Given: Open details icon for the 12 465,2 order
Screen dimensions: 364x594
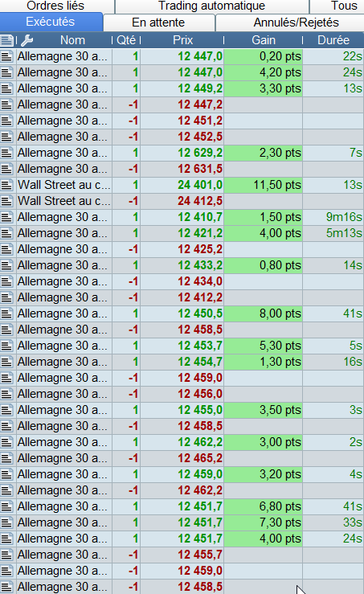Looking at the screenshot, I should pyautogui.click(x=6, y=458).
